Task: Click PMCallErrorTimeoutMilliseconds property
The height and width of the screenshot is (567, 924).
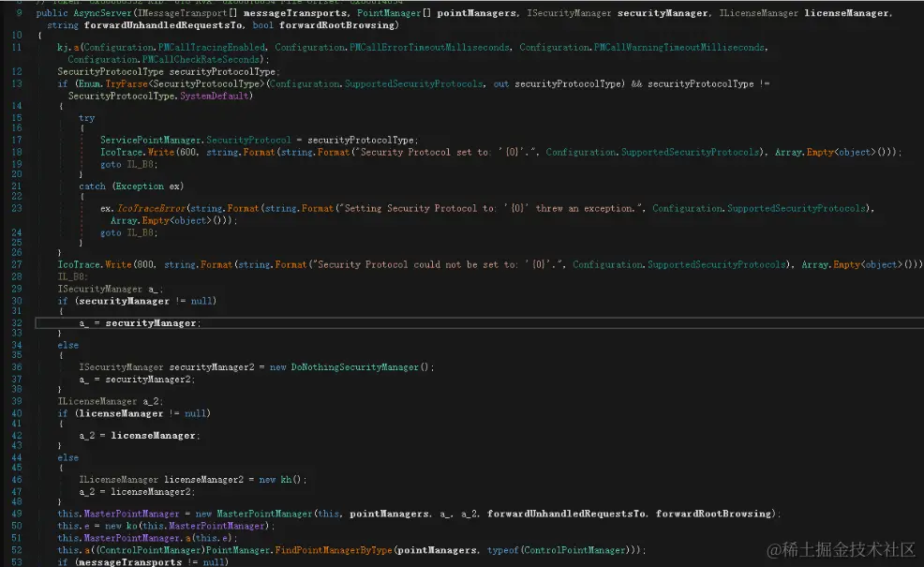Action: click(x=429, y=47)
